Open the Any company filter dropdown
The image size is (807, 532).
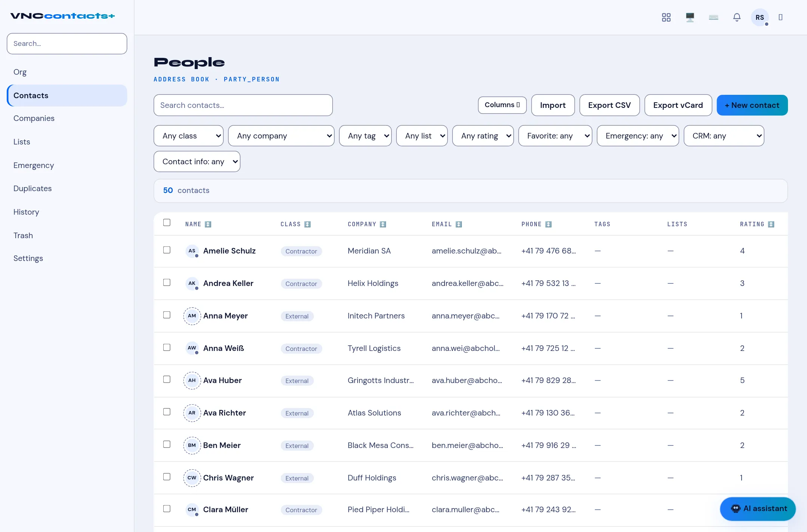pos(281,136)
